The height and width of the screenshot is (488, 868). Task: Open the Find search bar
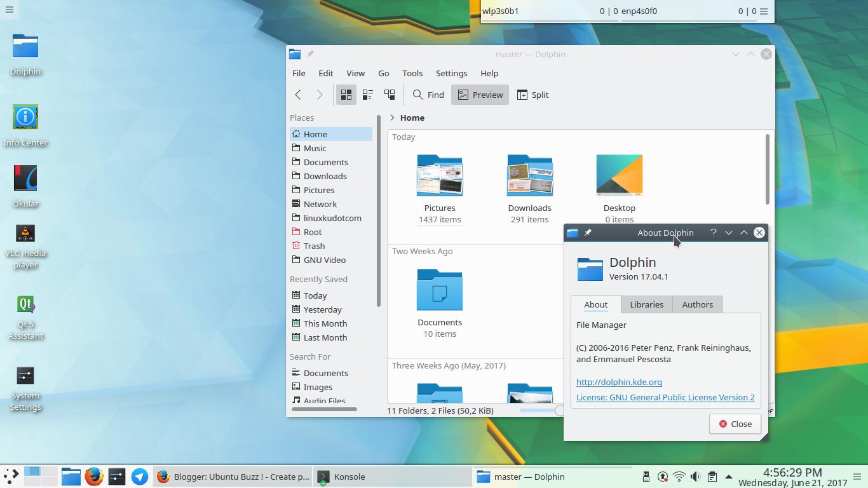coord(428,94)
